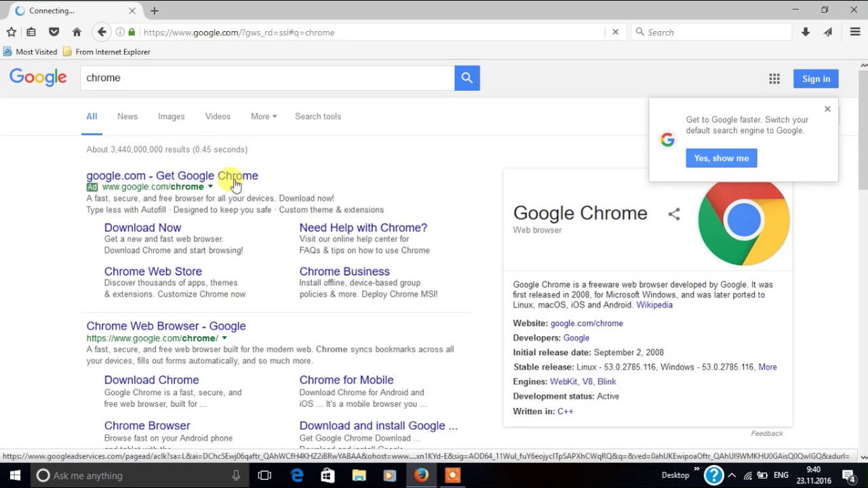
Task: Click the Sign in button
Action: pyautogui.click(x=816, y=79)
